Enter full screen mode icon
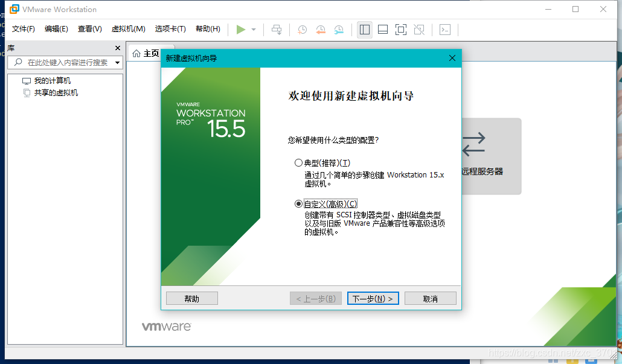 tap(400, 29)
